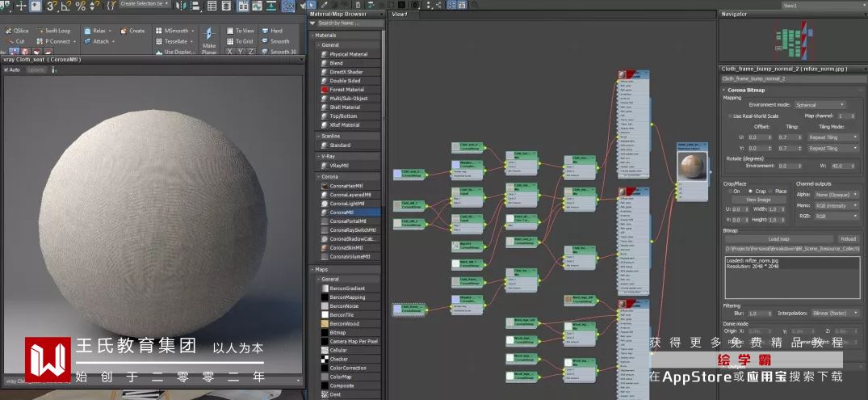868x400 pixels.
Task: Open the Interpolation dropdown under Filtering
Action: [x=836, y=314]
